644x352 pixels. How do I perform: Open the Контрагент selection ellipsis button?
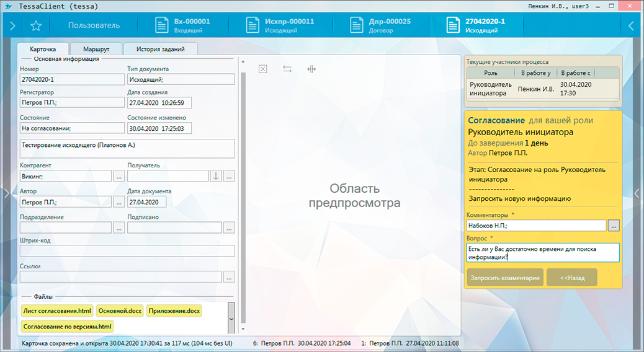point(119,176)
